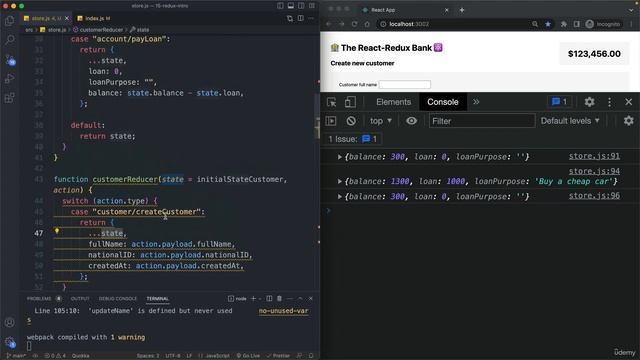Open the browser extensions puzzle icon
640x360 pixels.
[x=564, y=24]
